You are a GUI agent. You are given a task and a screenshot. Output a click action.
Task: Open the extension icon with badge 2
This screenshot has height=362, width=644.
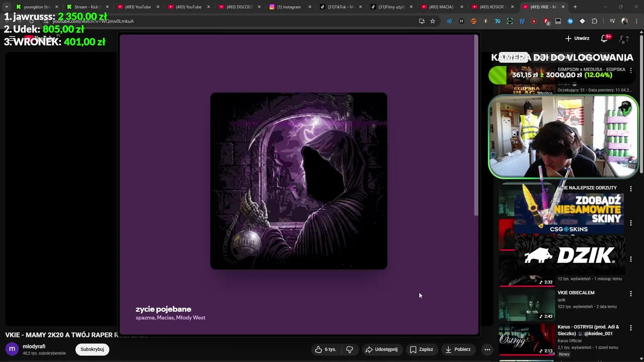[546, 21]
